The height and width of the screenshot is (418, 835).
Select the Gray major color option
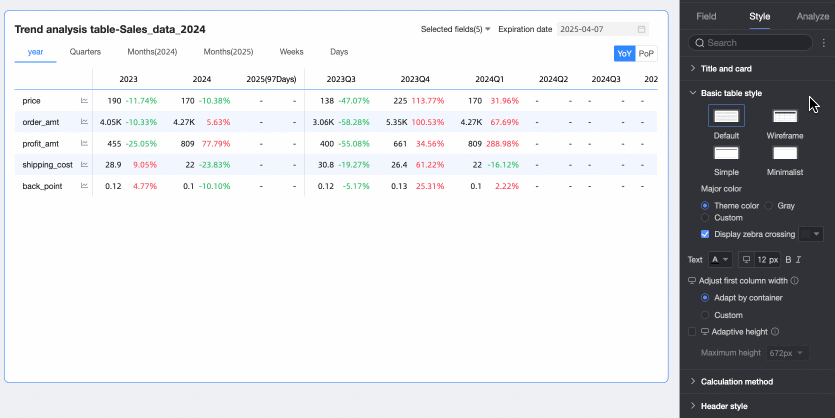point(769,205)
